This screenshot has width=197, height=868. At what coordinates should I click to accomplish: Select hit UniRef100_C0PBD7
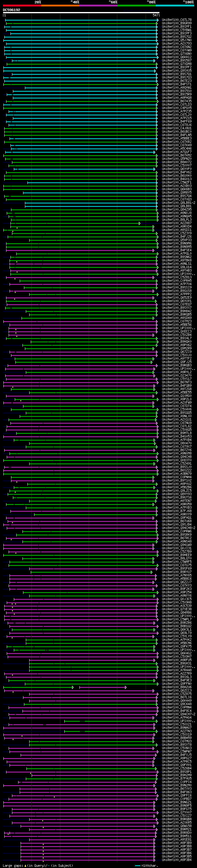click(x=177, y=799)
